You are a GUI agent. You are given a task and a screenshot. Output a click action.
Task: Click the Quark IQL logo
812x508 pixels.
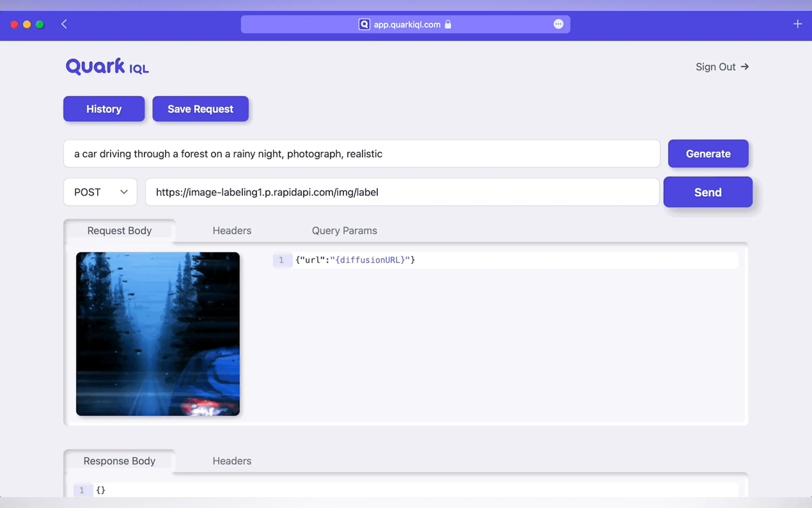click(x=107, y=67)
